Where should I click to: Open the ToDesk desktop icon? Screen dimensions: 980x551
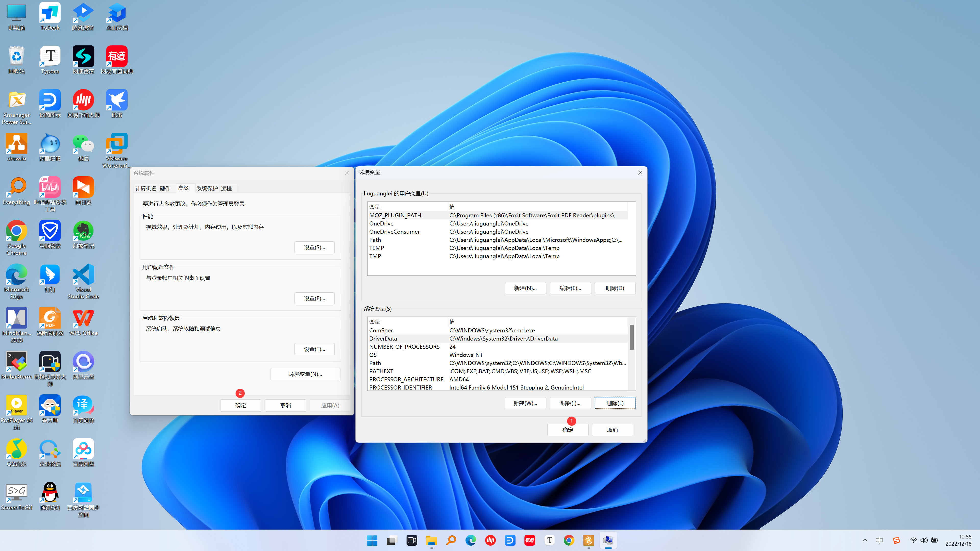point(50,17)
